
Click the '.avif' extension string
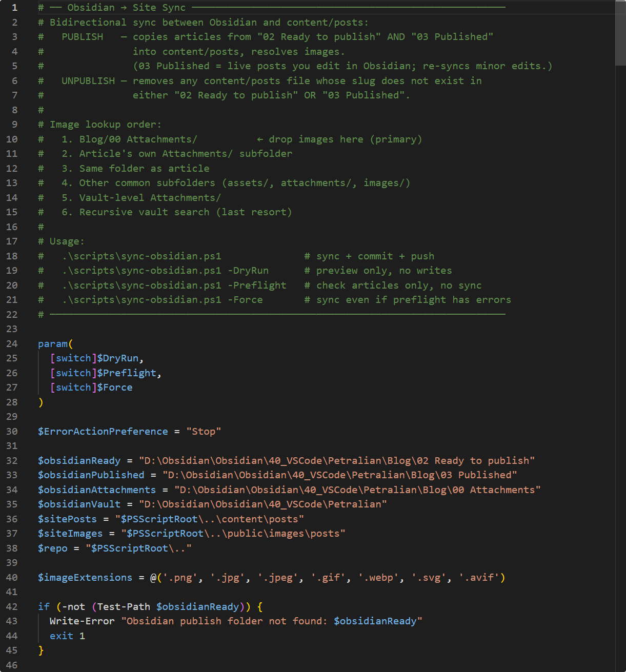[479, 578]
